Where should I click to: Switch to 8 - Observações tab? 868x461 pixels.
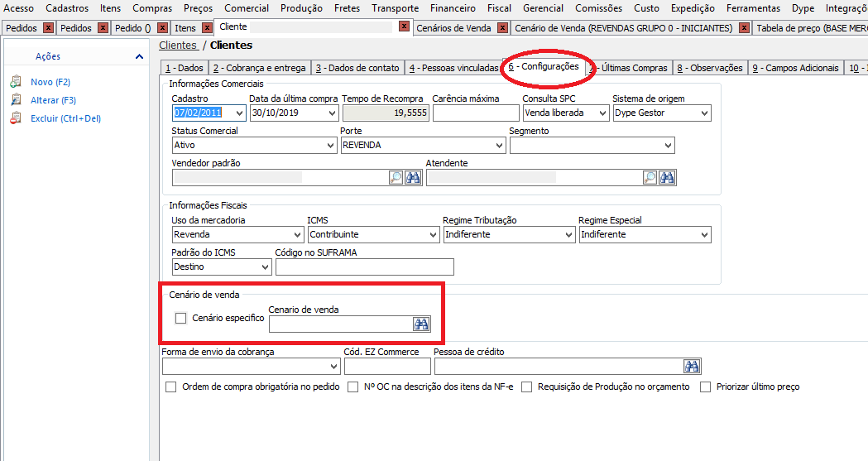click(x=710, y=68)
